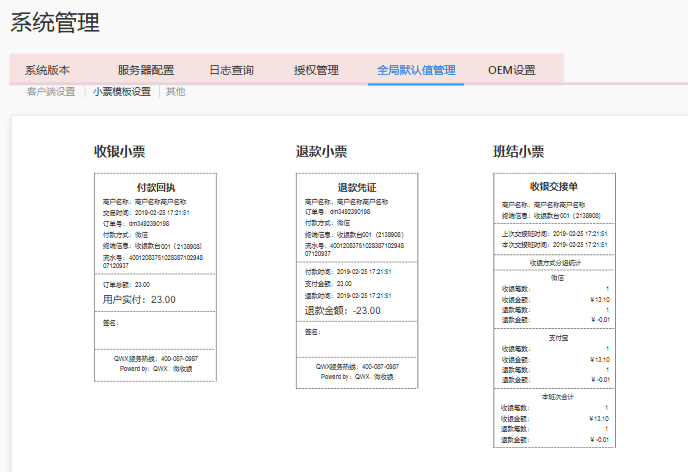Click the 用户实付 amount line
Screen dimensions: 688x472
pyautogui.click(x=139, y=299)
